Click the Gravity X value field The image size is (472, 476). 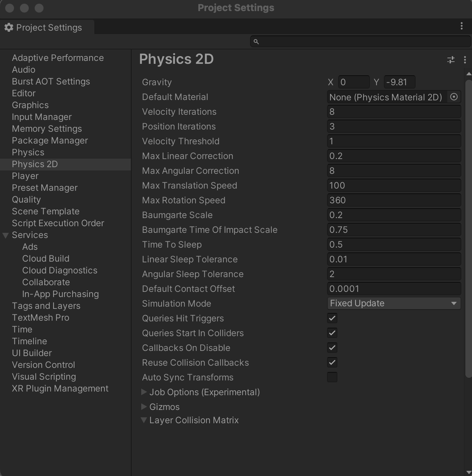click(x=354, y=82)
